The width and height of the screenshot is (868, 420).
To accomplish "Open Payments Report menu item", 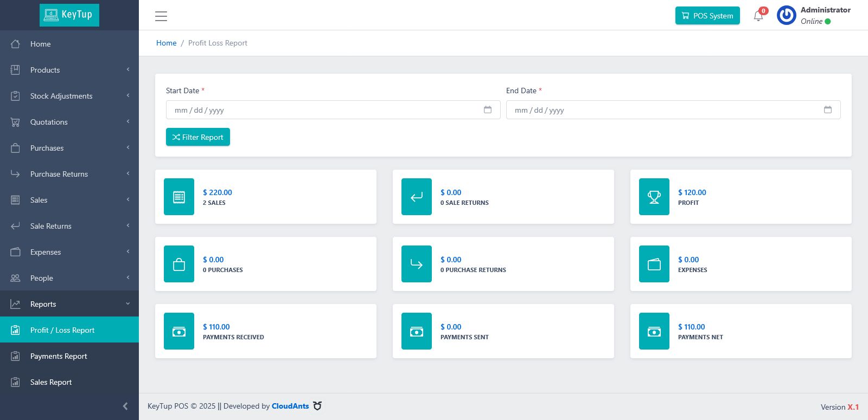I will pos(69,356).
